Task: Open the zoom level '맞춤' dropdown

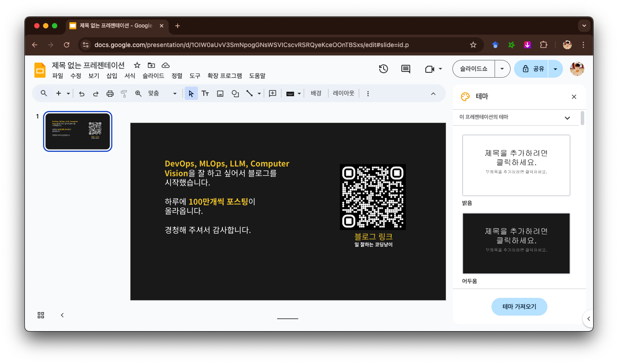Action: tap(162, 93)
